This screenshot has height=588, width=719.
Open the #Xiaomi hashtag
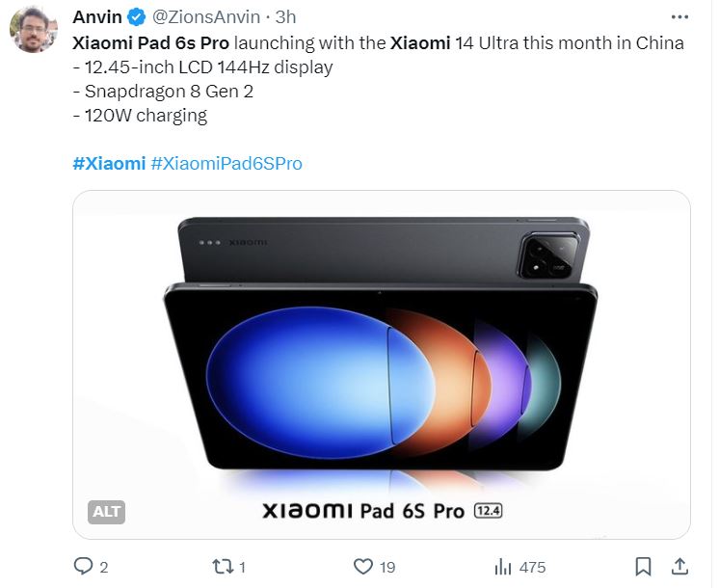pos(109,164)
